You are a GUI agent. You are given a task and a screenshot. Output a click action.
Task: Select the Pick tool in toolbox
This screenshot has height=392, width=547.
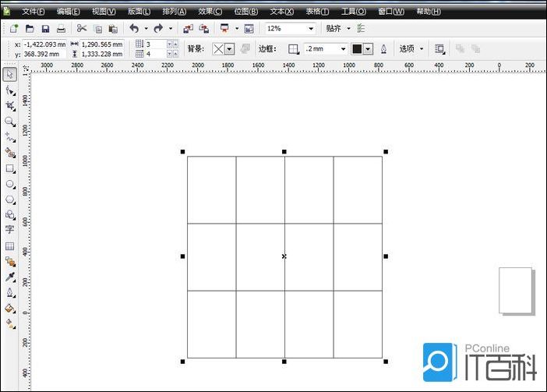click(x=9, y=75)
